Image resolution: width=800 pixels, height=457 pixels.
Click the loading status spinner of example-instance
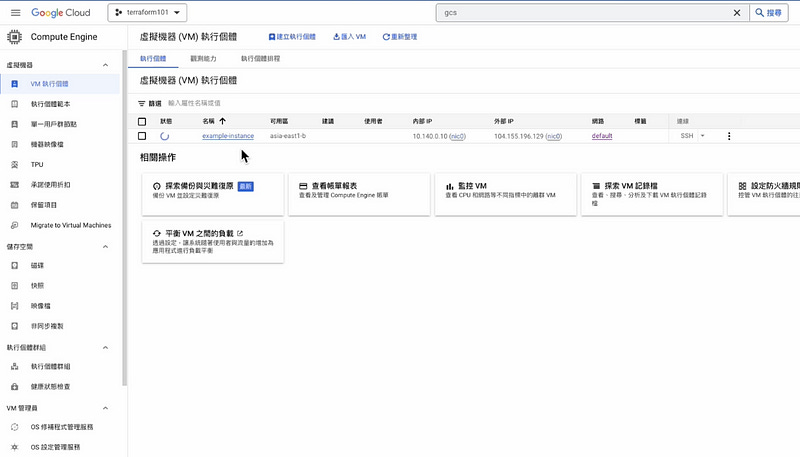[x=164, y=136]
